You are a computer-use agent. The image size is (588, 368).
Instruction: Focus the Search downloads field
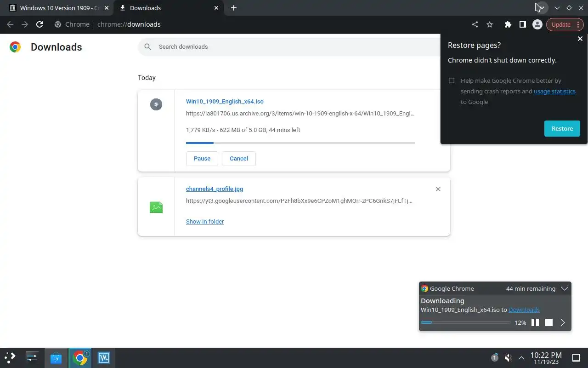coord(294,46)
